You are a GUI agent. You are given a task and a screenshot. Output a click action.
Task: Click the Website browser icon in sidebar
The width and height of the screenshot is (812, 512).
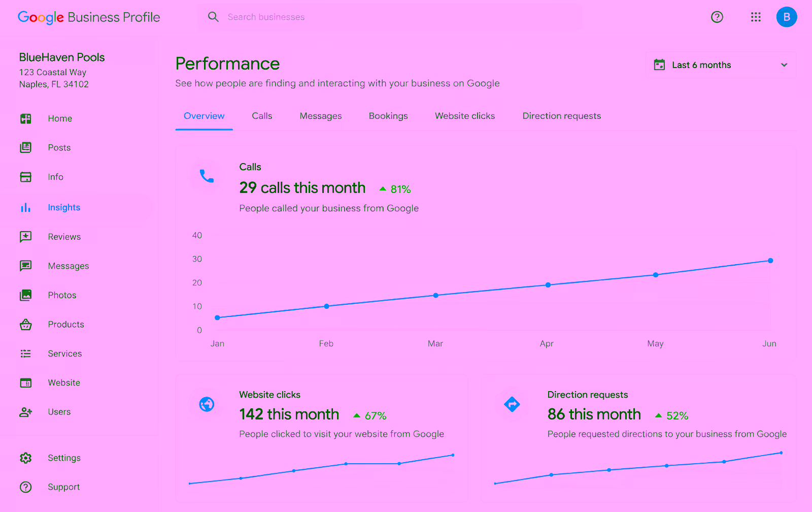tap(26, 383)
